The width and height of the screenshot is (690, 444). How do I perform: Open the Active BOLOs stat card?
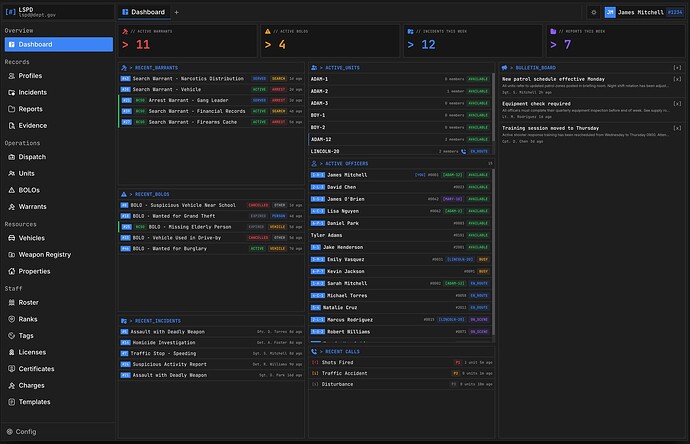click(x=330, y=40)
